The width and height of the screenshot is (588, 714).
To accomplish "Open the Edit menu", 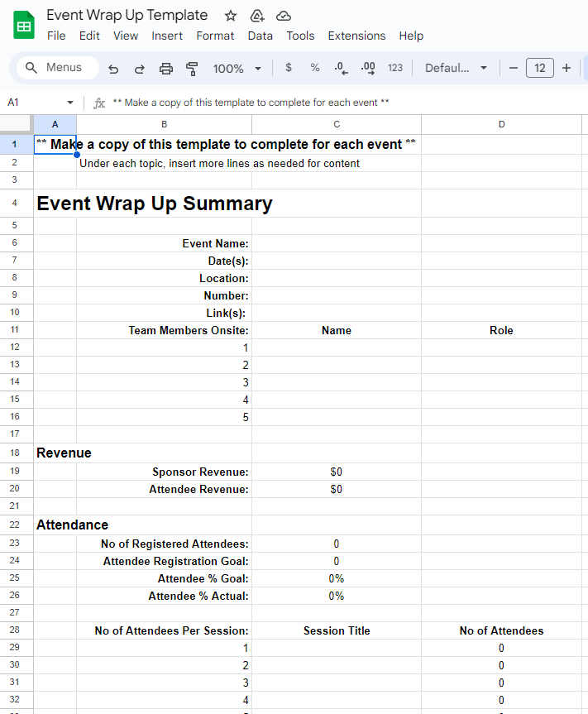I will (89, 36).
